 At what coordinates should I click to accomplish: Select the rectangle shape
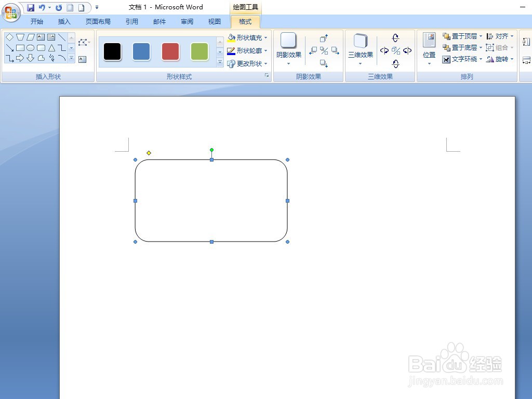click(x=20, y=47)
